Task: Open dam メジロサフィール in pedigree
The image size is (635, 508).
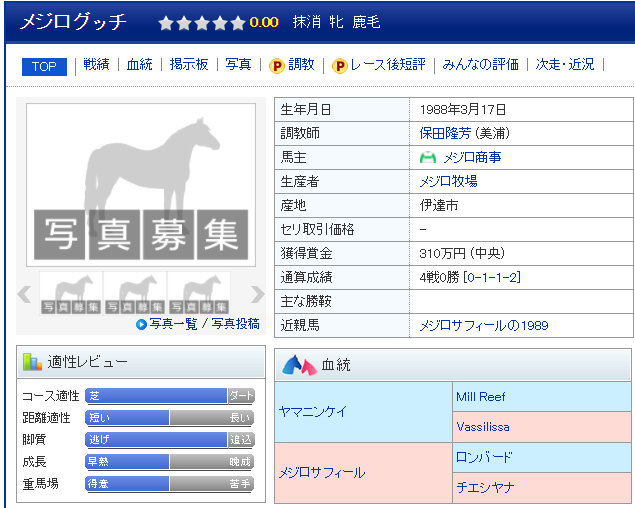Action: coord(322,472)
